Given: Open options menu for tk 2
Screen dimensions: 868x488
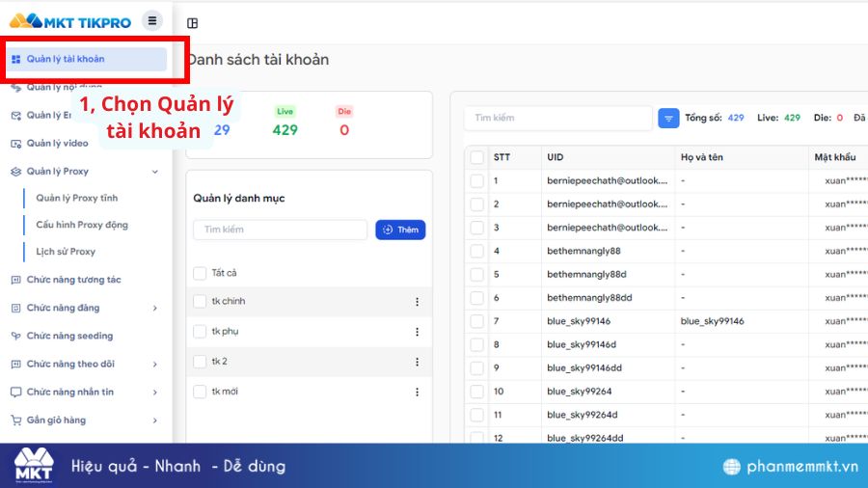Looking at the screenshot, I should coord(417,362).
